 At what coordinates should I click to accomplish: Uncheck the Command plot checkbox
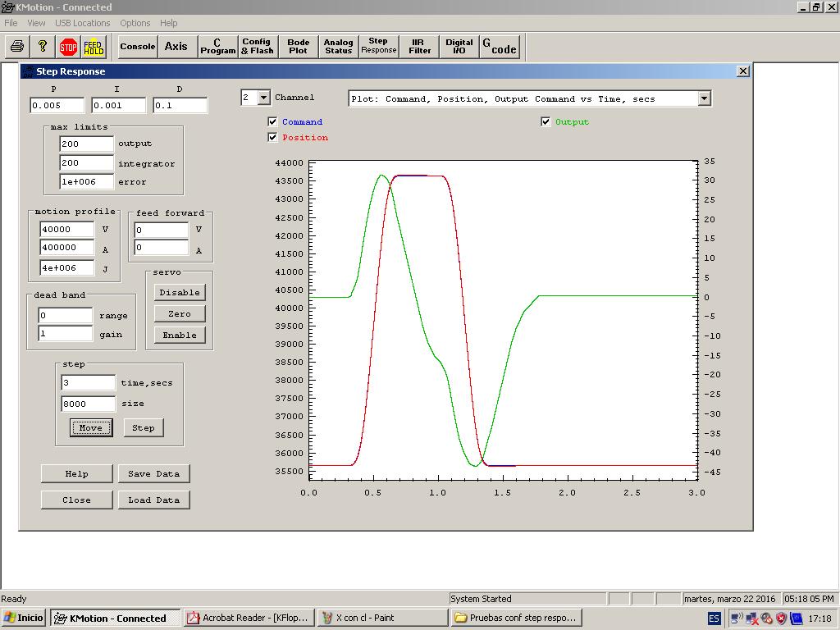[273, 122]
